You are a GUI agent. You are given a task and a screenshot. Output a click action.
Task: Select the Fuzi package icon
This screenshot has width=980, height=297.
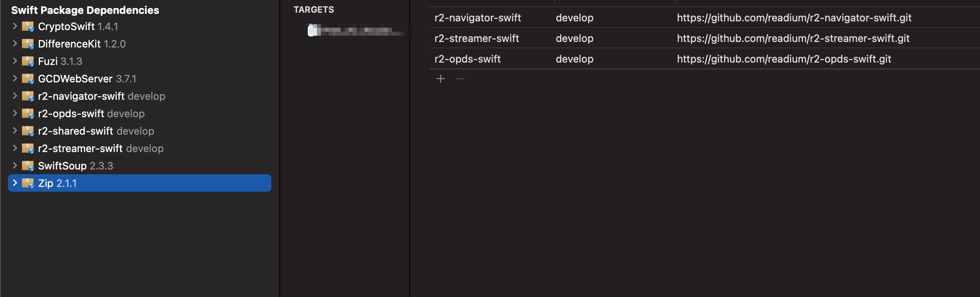pyautogui.click(x=28, y=61)
